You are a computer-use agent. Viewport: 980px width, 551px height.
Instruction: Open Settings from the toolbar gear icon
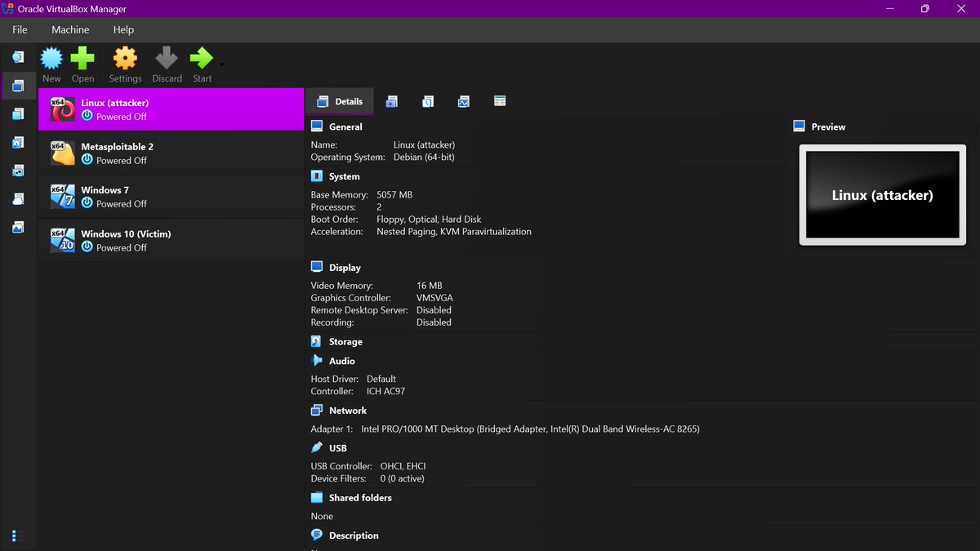(125, 64)
